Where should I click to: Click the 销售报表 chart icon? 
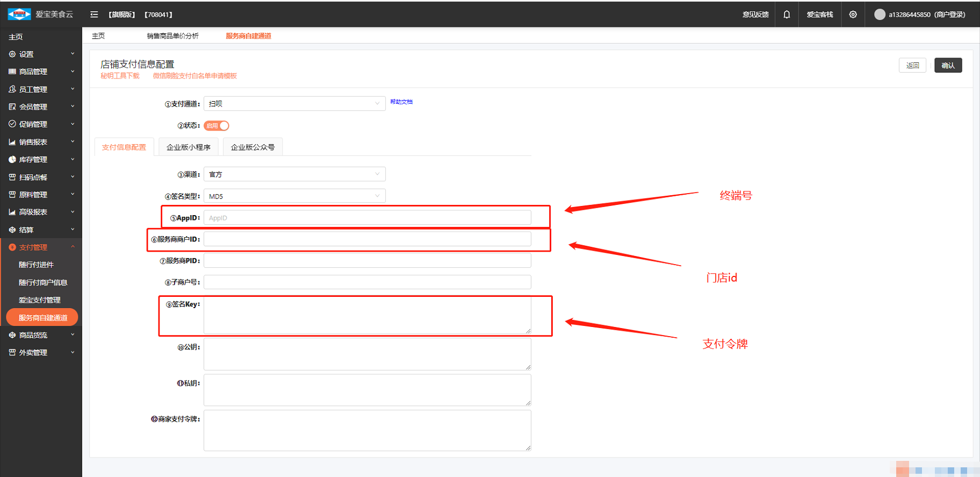[x=12, y=142]
